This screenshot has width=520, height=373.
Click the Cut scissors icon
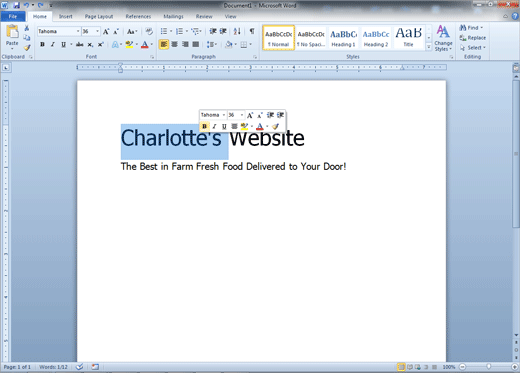(27, 28)
